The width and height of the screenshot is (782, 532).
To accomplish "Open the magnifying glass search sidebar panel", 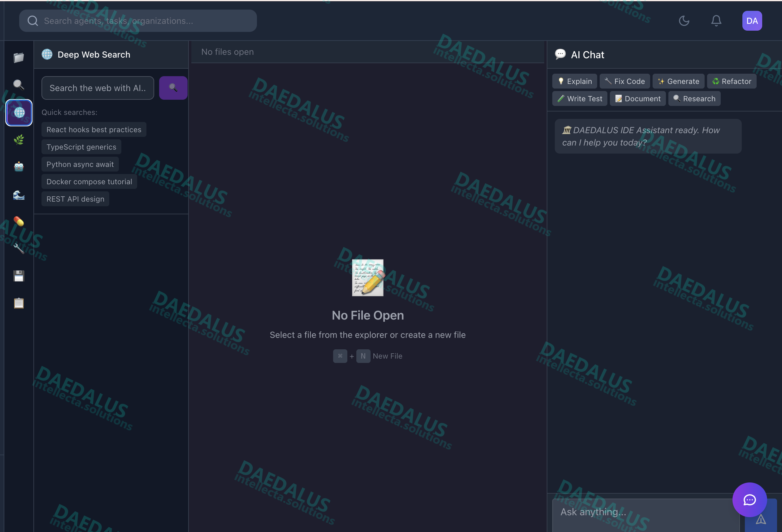I will tap(19, 85).
